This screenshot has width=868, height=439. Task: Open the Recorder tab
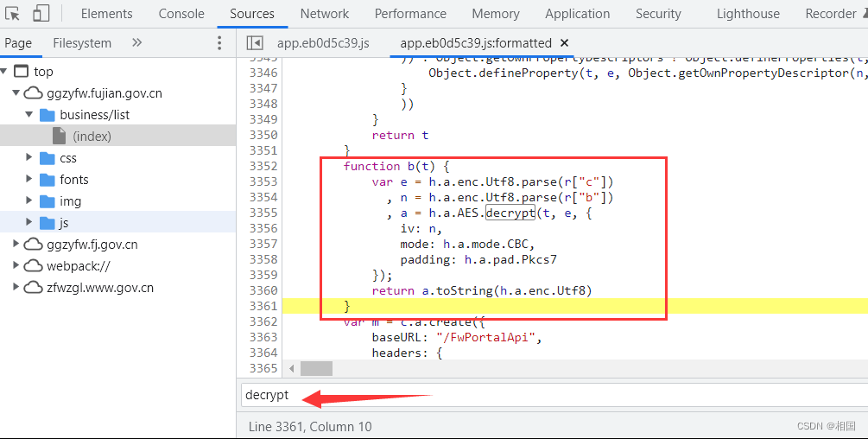click(x=830, y=14)
